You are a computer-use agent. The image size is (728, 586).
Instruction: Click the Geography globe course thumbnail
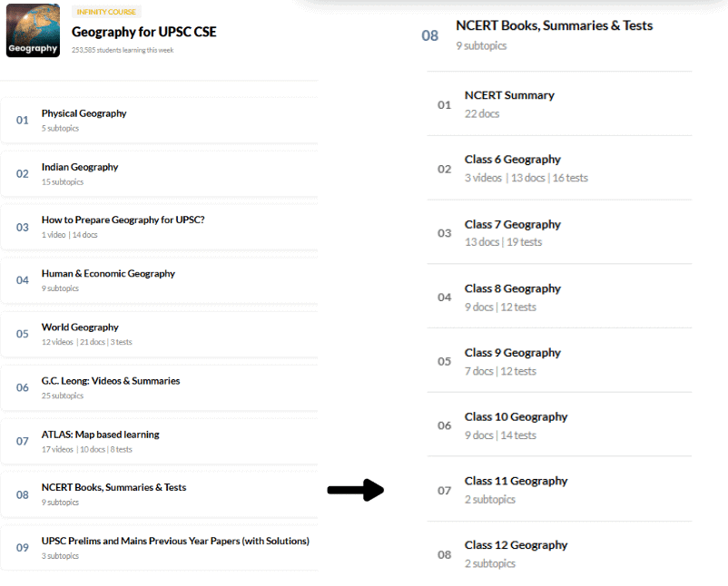click(33, 31)
